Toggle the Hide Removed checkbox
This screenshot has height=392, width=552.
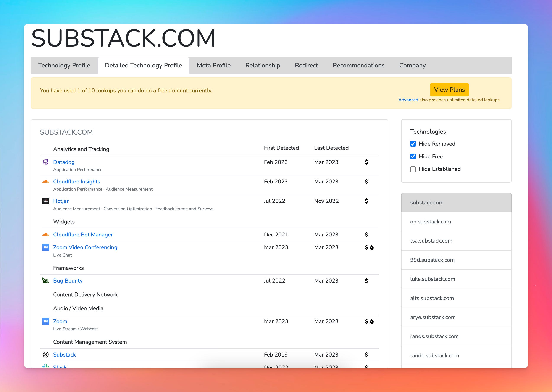point(413,144)
